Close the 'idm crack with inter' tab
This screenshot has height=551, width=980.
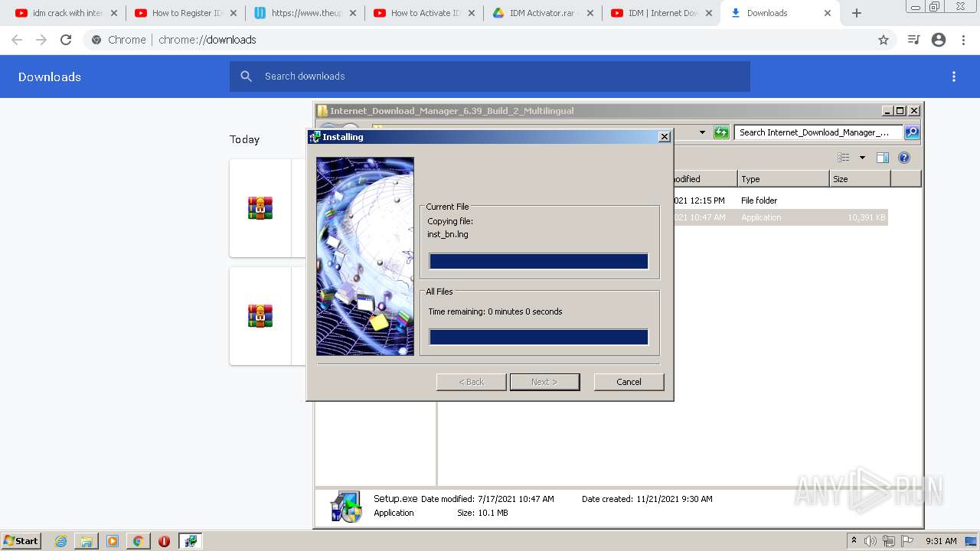113,13
